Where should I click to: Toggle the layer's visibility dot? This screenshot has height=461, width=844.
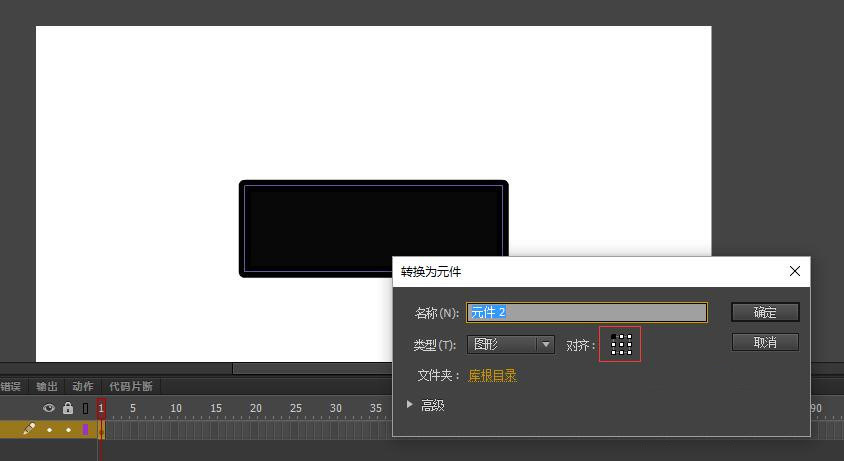point(50,430)
